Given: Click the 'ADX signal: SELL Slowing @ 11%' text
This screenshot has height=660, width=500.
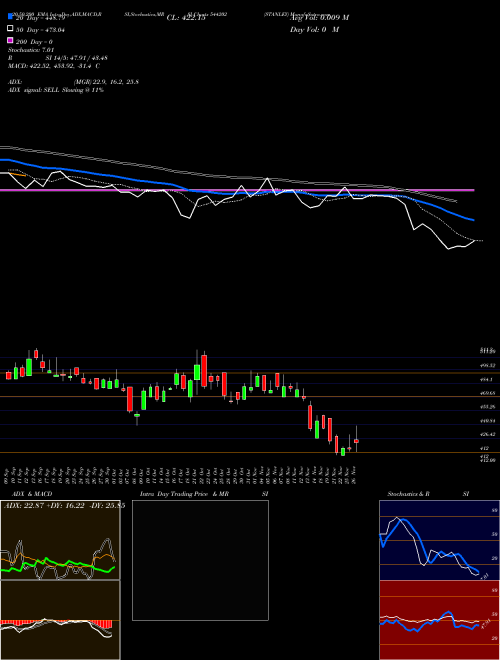Looking at the screenshot, I should (x=56, y=90).
